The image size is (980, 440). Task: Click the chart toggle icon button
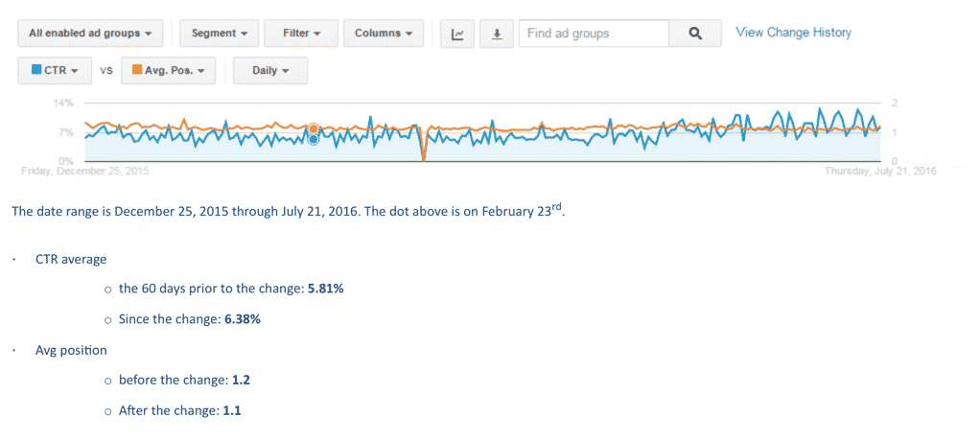click(457, 34)
